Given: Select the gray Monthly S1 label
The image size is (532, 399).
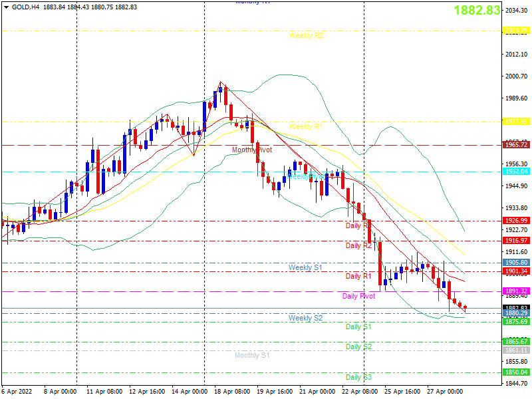Looking at the screenshot, I should coord(252,355).
